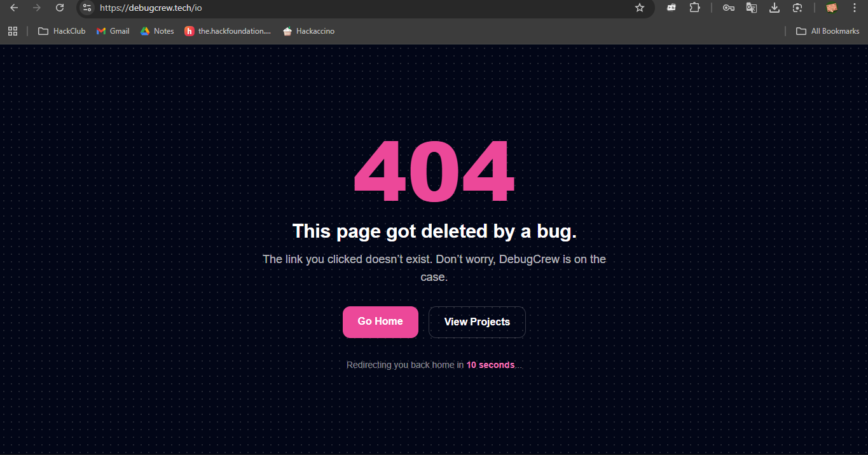Bookmark this page with the star
This screenshot has height=455, width=868.
coord(640,8)
